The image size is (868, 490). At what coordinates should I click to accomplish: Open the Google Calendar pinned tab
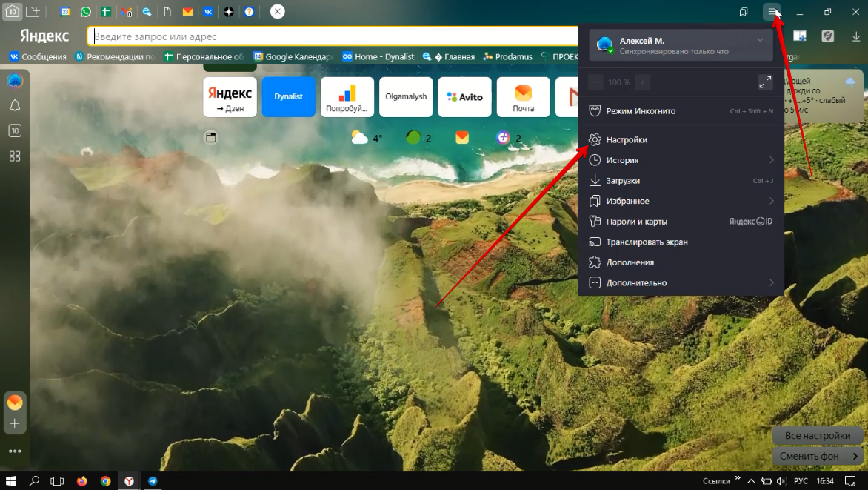coord(65,12)
